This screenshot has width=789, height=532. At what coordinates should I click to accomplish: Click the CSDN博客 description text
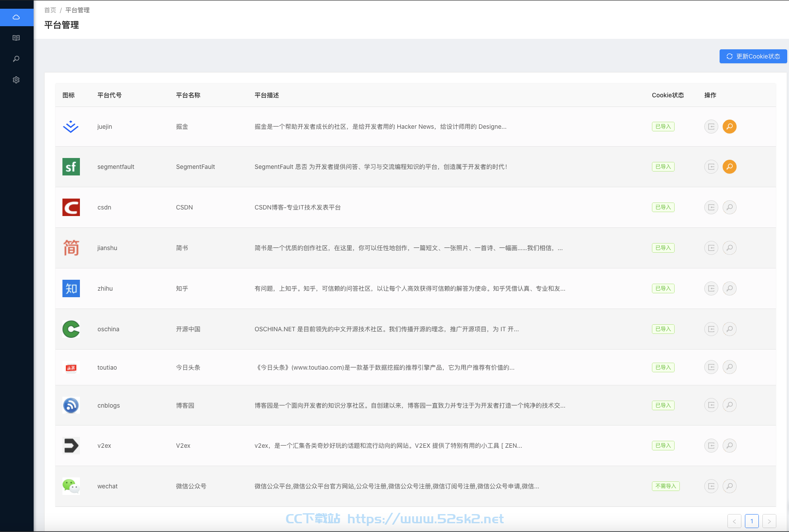(298, 207)
